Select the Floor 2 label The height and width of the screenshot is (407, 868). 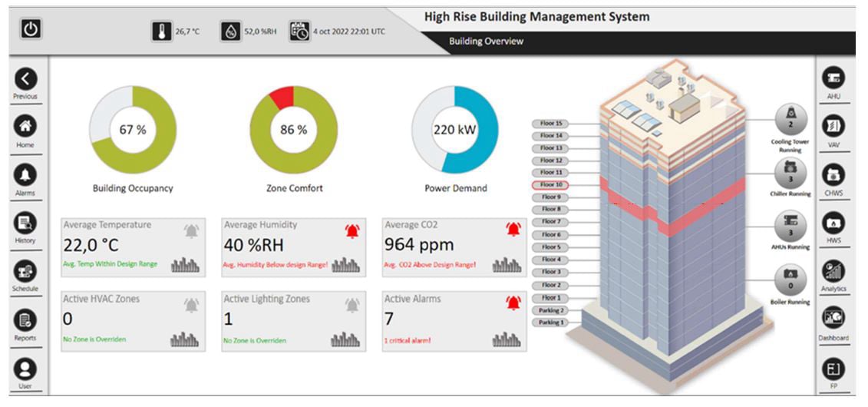tap(550, 285)
